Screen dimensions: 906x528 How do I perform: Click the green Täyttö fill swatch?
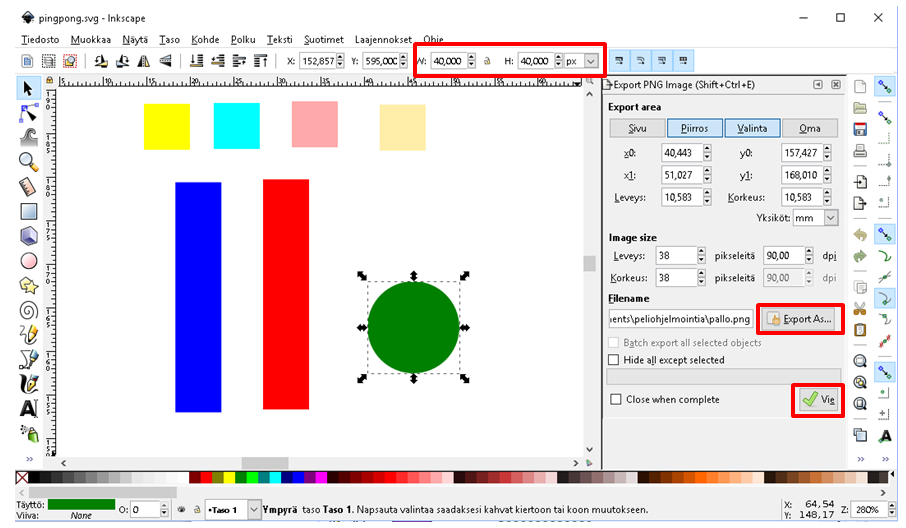(81, 504)
